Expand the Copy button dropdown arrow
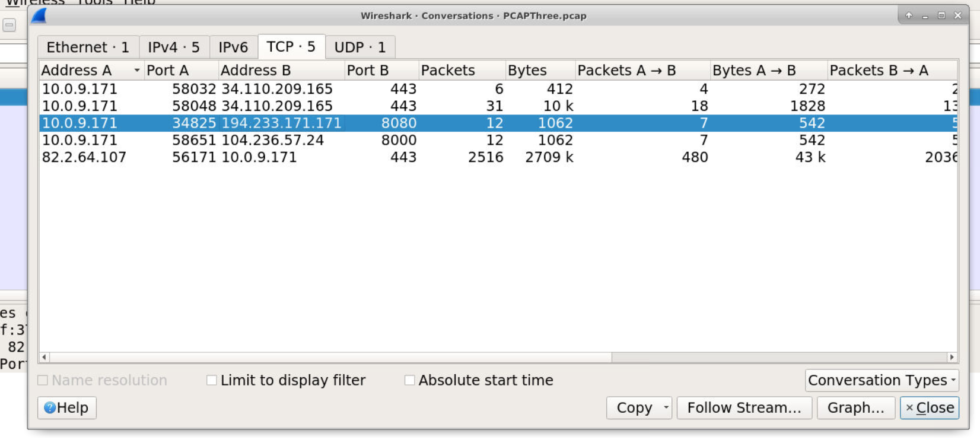Image resolution: width=980 pixels, height=443 pixels. pos(666,407)
